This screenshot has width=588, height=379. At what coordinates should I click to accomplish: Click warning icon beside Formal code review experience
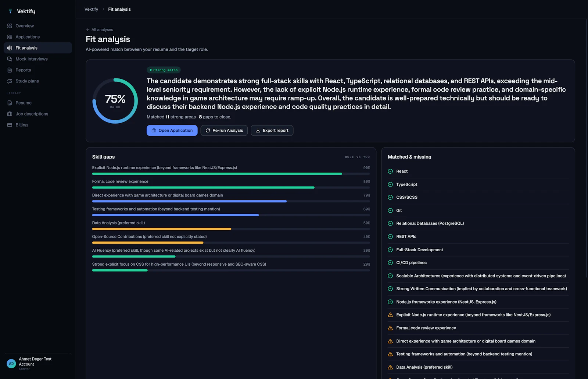point(390,328)
